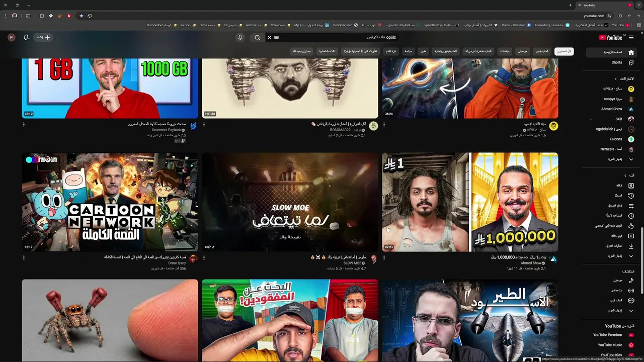Open menu for the Ahmed Show 1,000,000 video
Viewport: 644px width, 362px height.
coord(384,258)
